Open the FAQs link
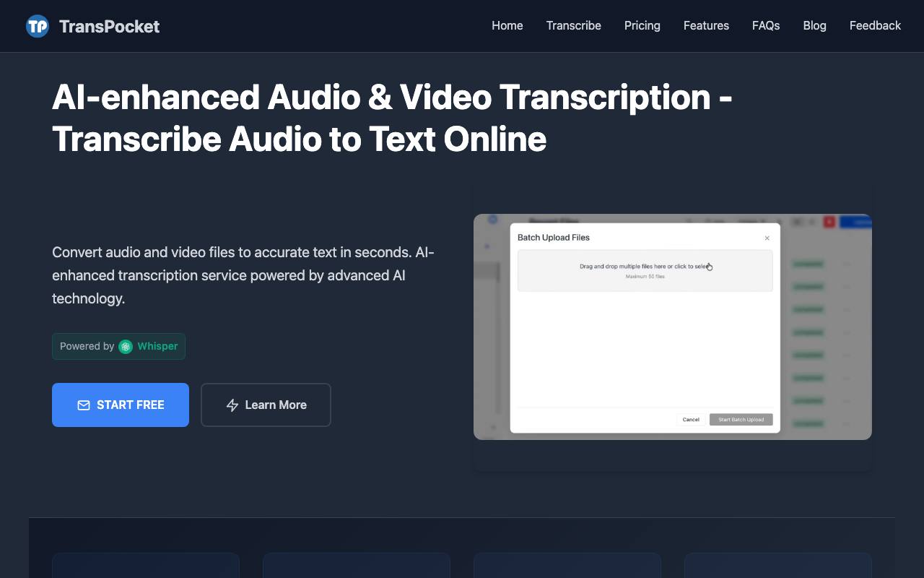This screenshot has width=924, height=578. [x=766, y=25]
